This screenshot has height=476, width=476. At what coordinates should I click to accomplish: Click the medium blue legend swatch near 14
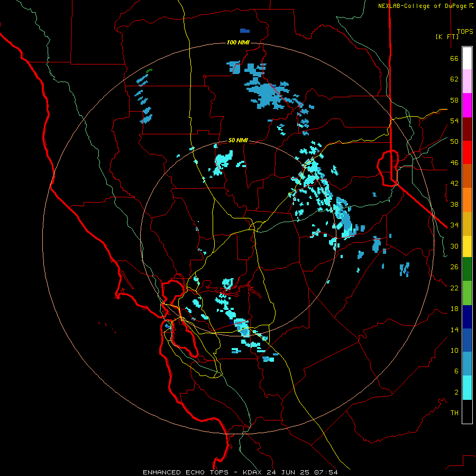pyautogui.click(x=467, y=340)
